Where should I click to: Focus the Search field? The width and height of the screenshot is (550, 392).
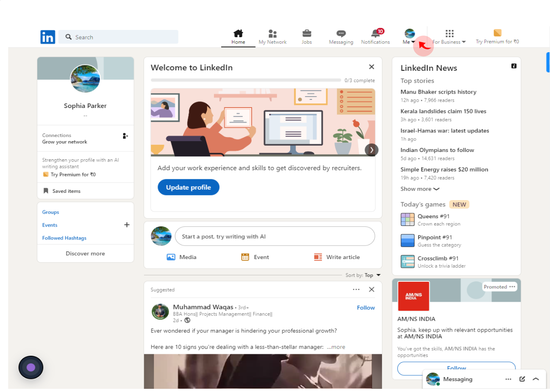tap(119, 37)
